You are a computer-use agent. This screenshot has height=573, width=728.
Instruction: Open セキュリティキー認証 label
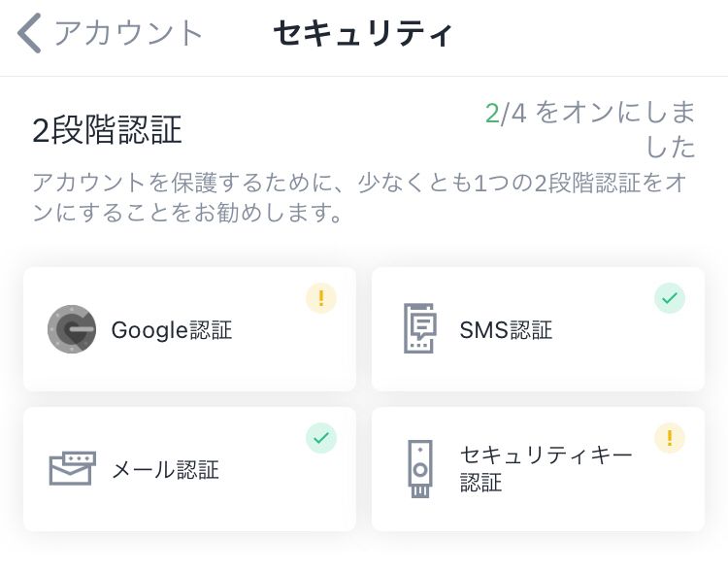546,468
